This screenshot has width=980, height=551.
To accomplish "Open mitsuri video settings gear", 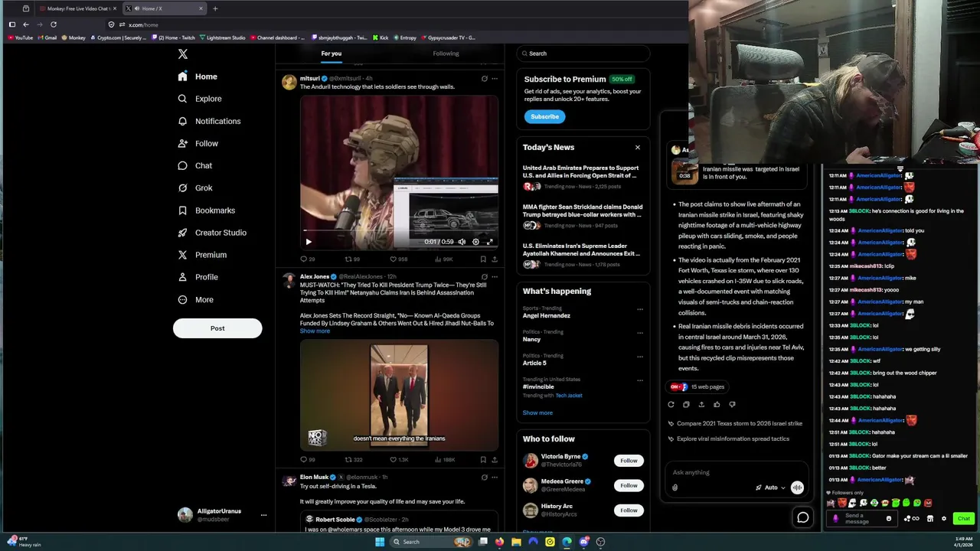I will (x=475, y=242).
